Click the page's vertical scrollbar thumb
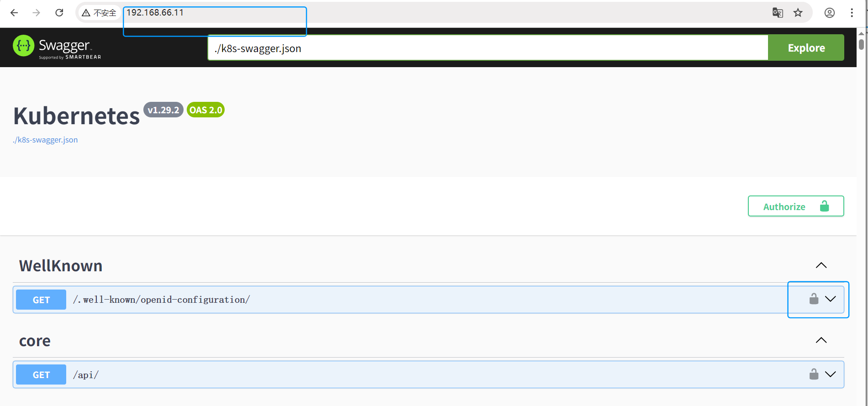This screenshot has height=406, width=868. [861, 44]
